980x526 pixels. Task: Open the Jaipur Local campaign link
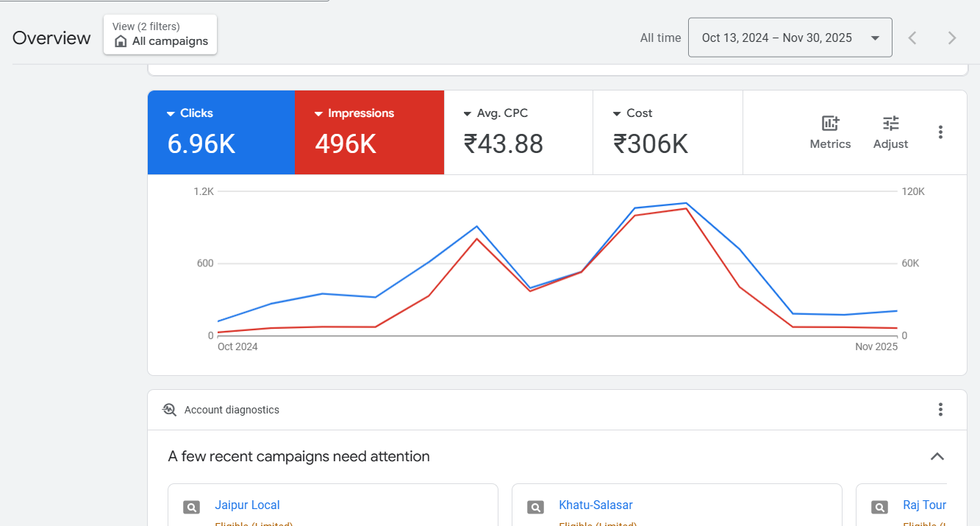tap(247, 505)
